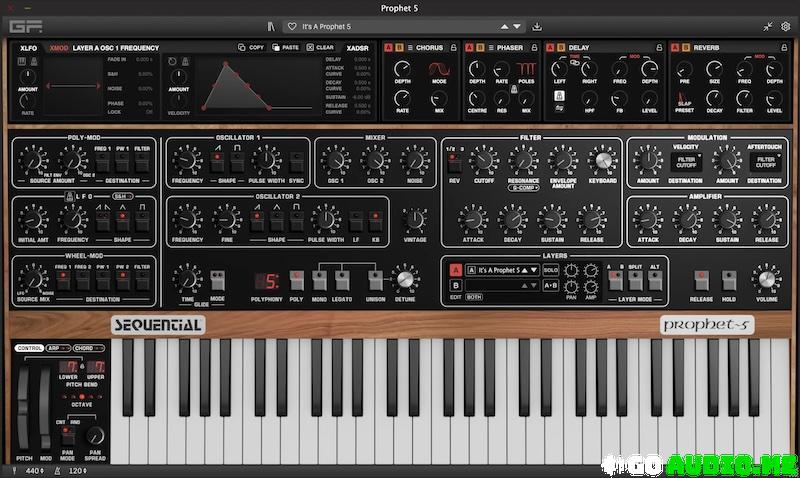This screenshot has height=478, width=800.
Task: Click the Chorus mode waveform icon
Action: [439, 69]
